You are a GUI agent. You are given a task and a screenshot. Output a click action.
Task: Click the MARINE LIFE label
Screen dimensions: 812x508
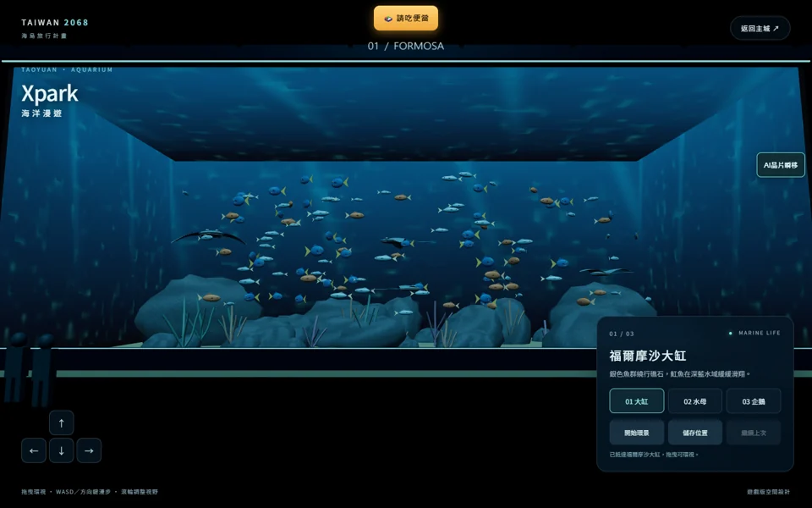pos(760,334)
